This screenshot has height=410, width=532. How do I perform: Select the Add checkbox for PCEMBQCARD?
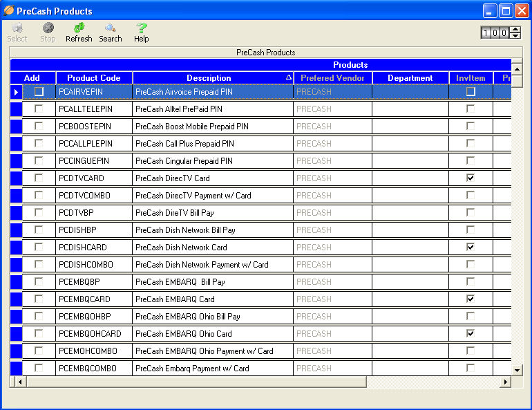pyautogui.click(x=39, y=299)
